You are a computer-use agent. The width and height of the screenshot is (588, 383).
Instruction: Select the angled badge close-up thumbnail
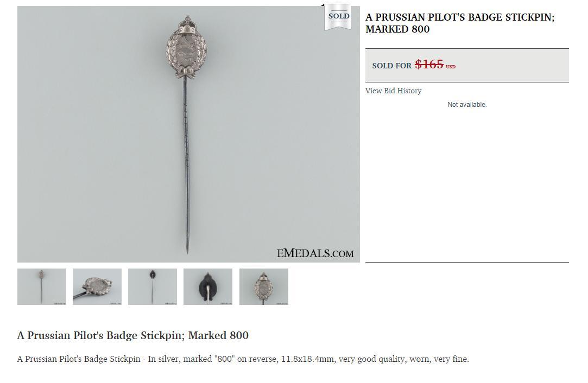97,286
